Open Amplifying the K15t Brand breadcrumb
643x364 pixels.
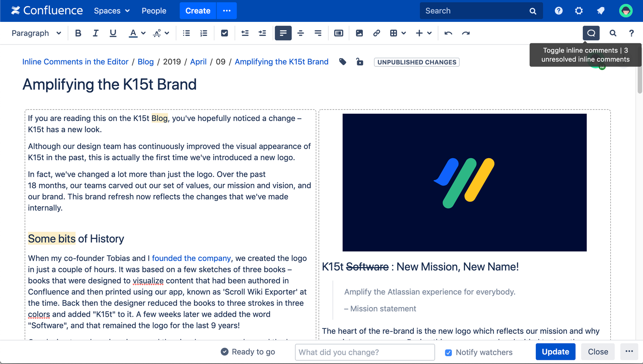[281, 62]
